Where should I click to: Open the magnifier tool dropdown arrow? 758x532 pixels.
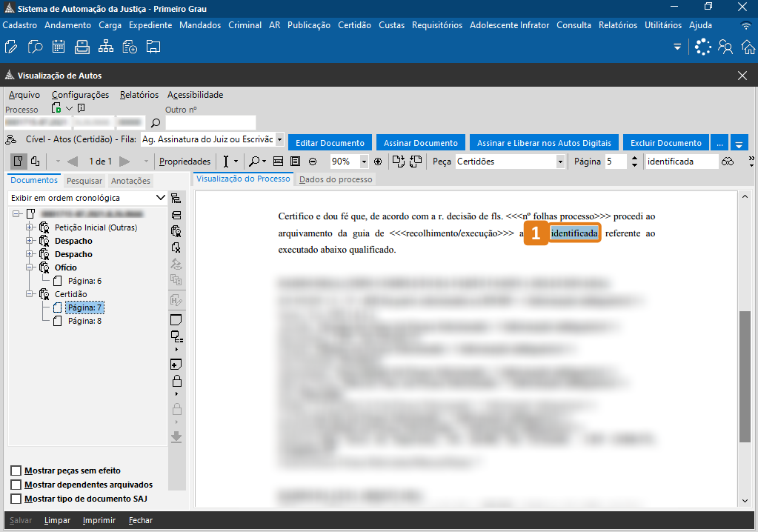[x=264, y=162]
